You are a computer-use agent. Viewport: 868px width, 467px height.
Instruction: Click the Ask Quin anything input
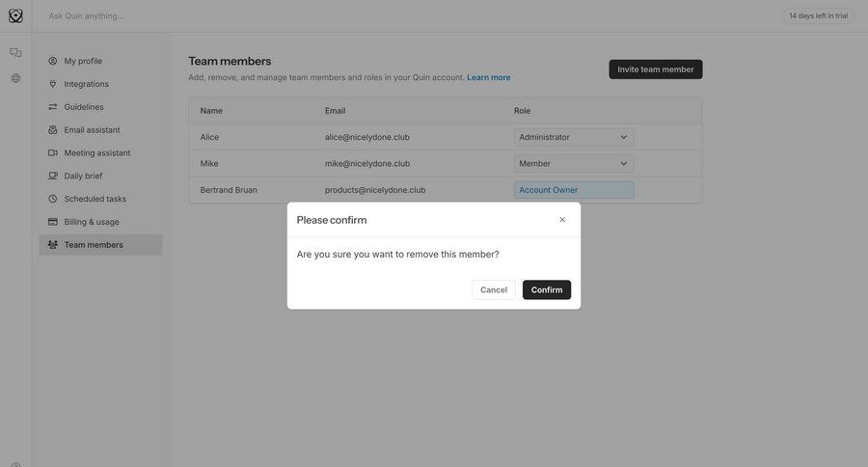(289, 15)
